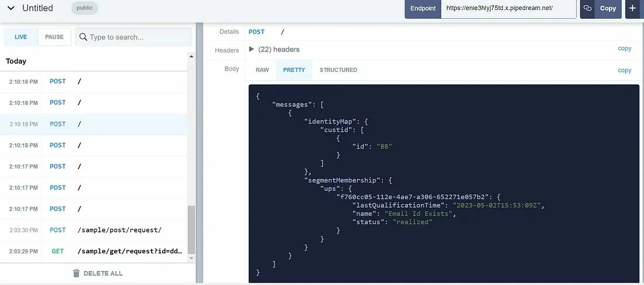Click the event list scroll-down arrow
Image resolution: width=644 pixels, height=285 pixels.
pyautogui.click(x=191, y=258)
